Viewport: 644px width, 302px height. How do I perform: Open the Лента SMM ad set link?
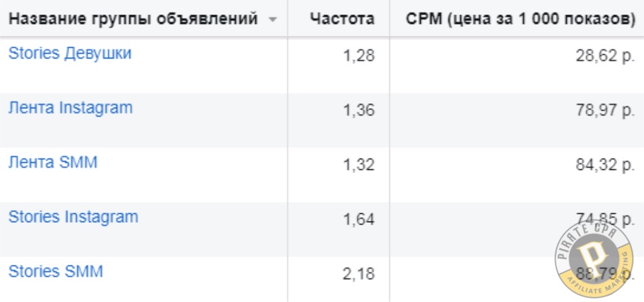53,162
